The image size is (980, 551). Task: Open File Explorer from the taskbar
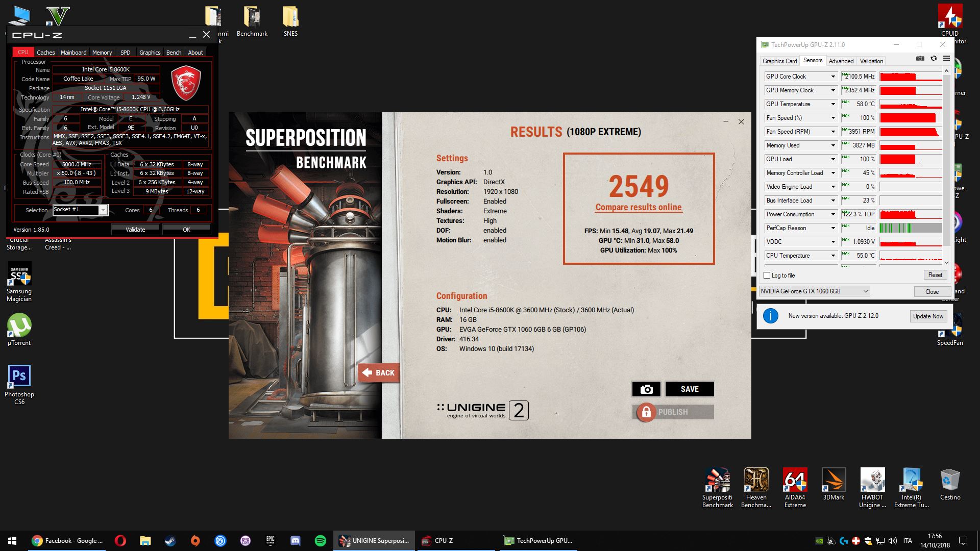click(145, 541)
